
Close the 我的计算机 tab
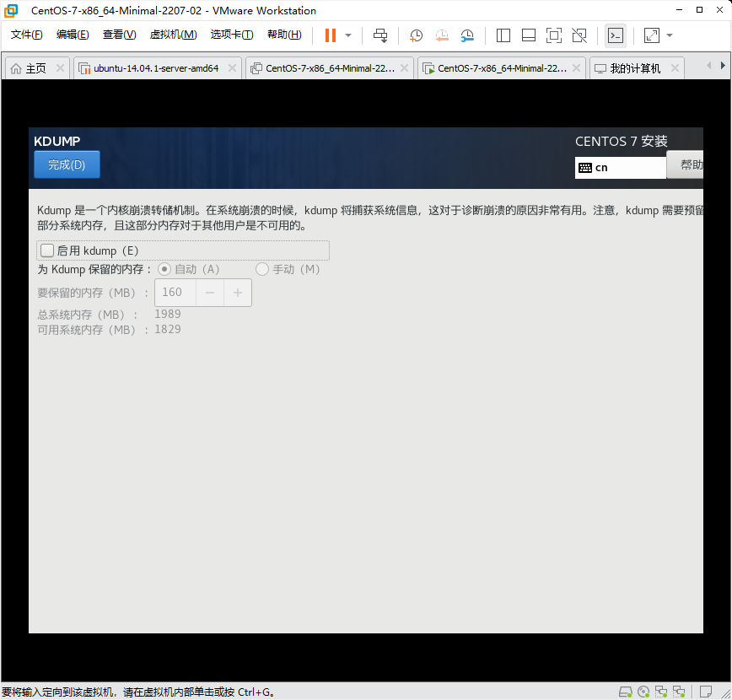675,68
